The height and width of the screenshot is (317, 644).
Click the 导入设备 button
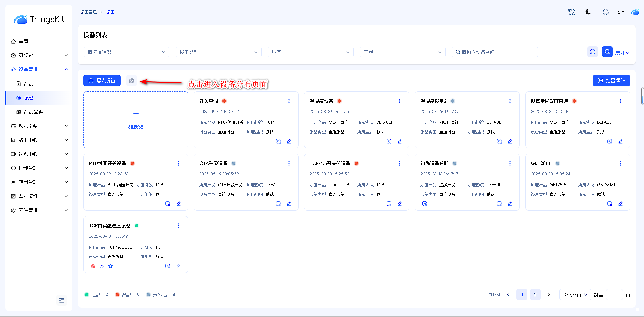coord(102,81)
